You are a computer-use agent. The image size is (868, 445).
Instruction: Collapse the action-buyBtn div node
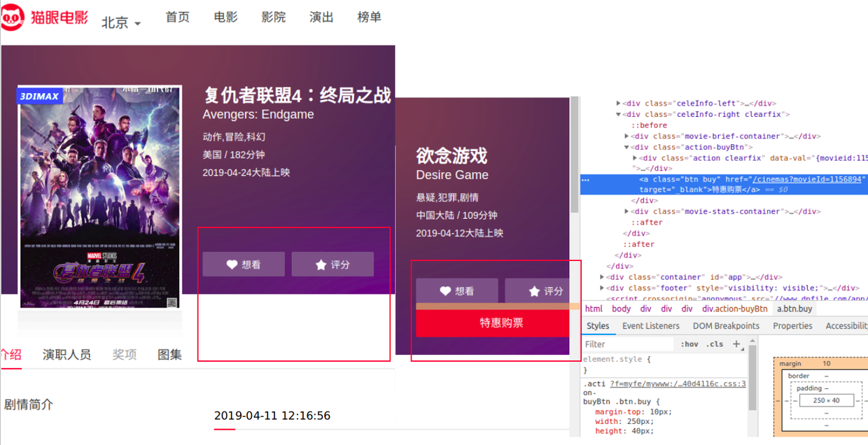pyautogui.click(x=626, y=148)
